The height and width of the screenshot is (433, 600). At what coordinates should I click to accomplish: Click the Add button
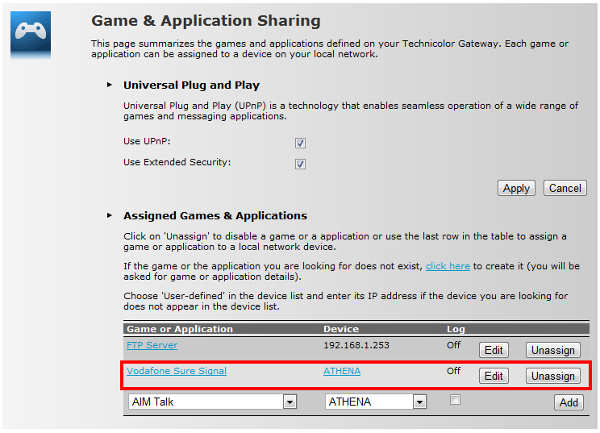568,402
